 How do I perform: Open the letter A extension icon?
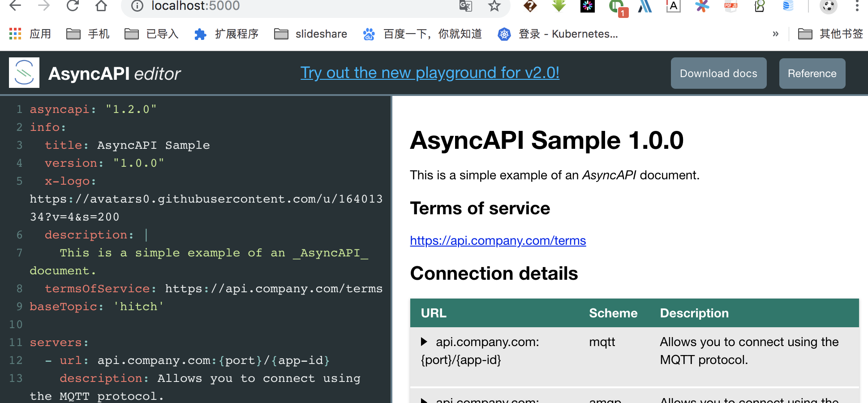(x=673, y=6)
